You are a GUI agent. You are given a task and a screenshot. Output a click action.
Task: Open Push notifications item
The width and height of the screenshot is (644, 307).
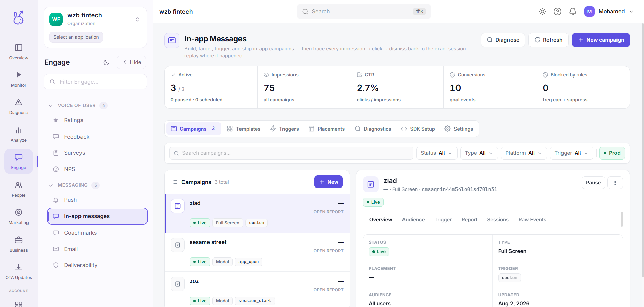coord(97,200)
